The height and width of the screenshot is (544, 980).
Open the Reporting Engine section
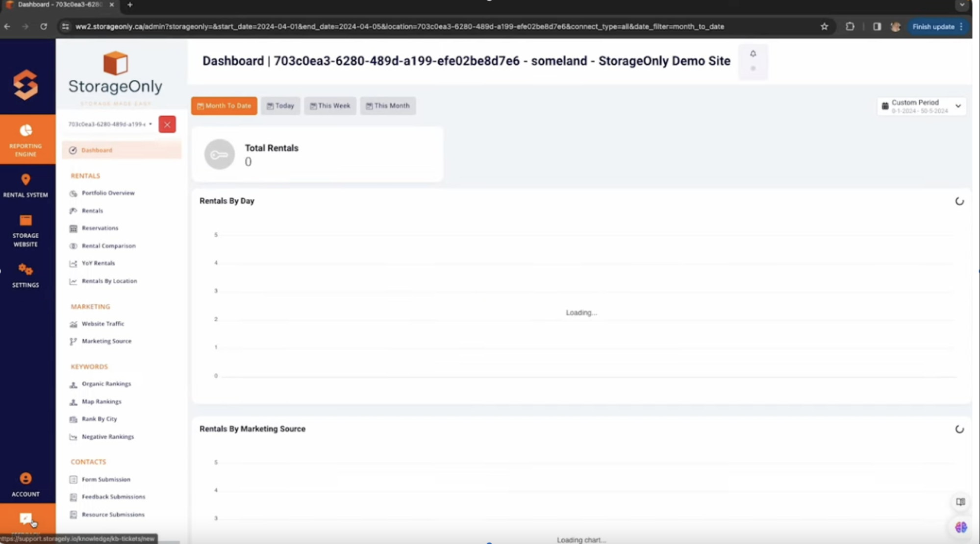(x=26, y=140)
